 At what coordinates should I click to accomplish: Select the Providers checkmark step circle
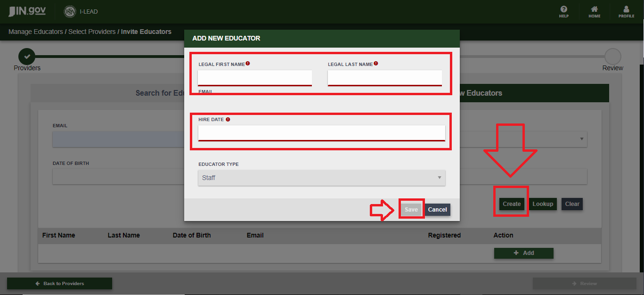pos(27,57)
